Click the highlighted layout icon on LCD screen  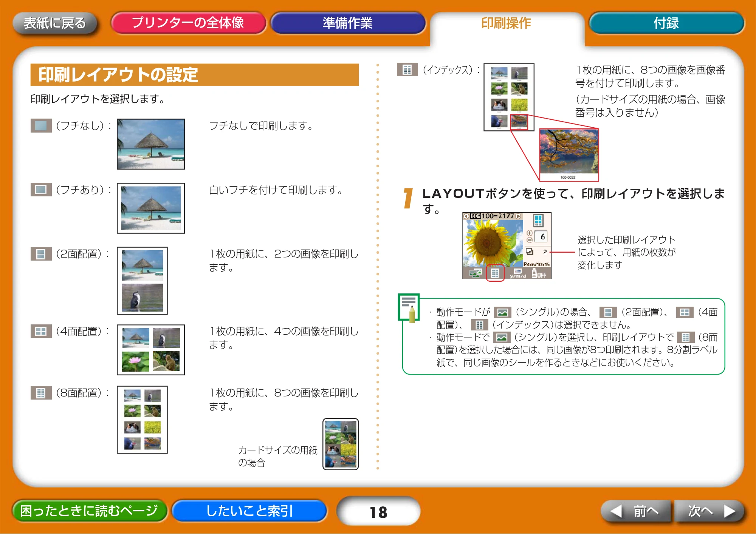coord(495,273)
